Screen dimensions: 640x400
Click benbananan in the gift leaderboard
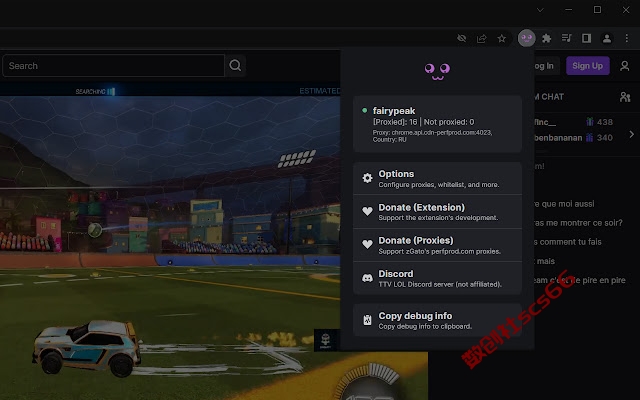(558, 138)
